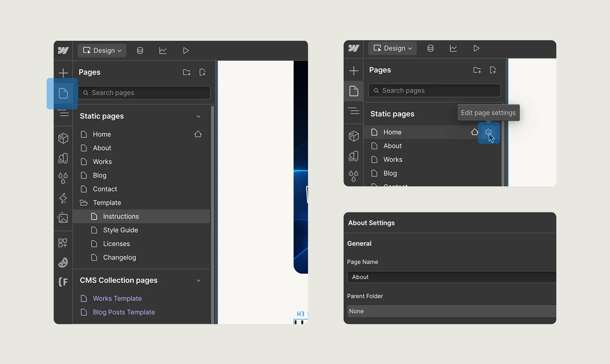
Task: Click the Edit page settings gear on Home
Action: click(x=488, y=133)
